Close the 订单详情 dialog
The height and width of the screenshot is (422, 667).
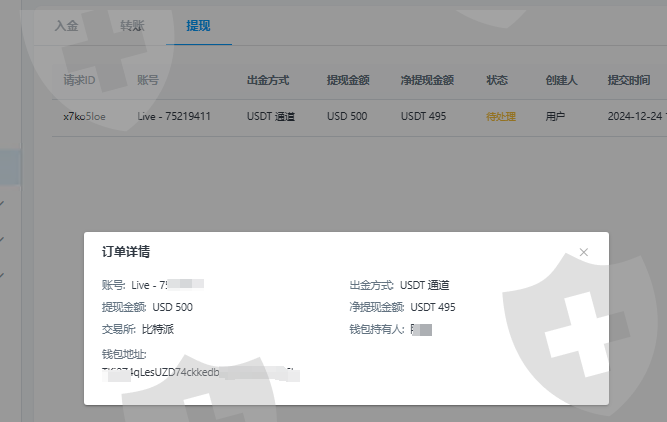[584, 252]
